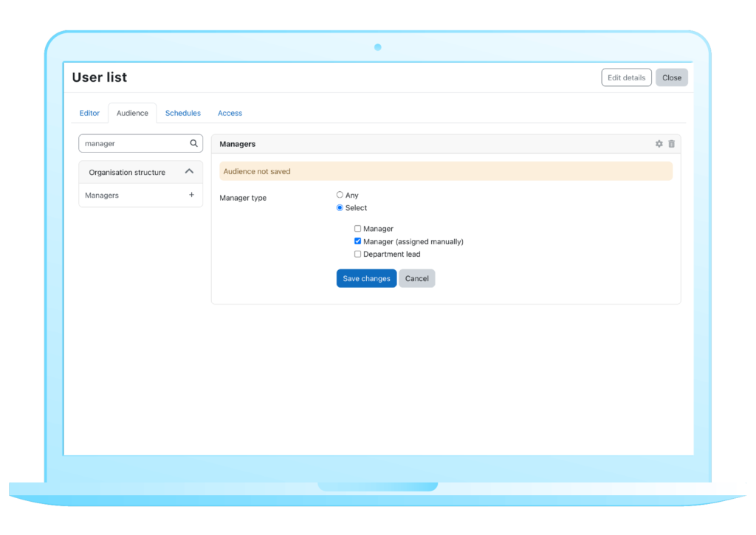Screen dimensions: 756x535
Task: Cancel the audience changes
Action: (417, 278)
